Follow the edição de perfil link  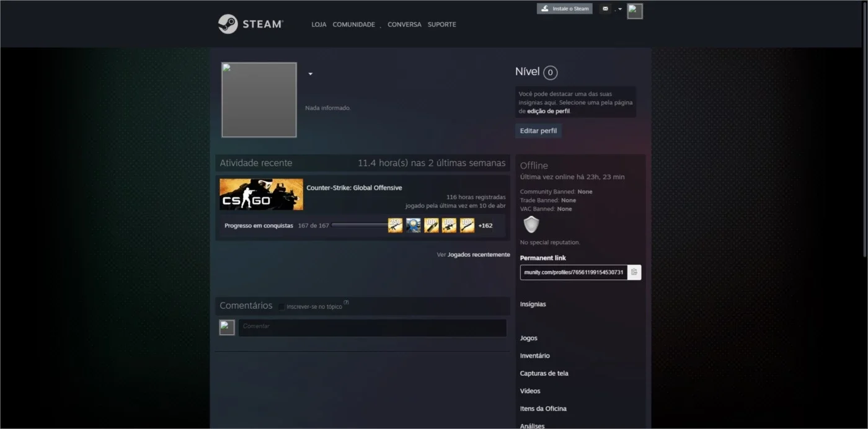[x=548, y=112]
